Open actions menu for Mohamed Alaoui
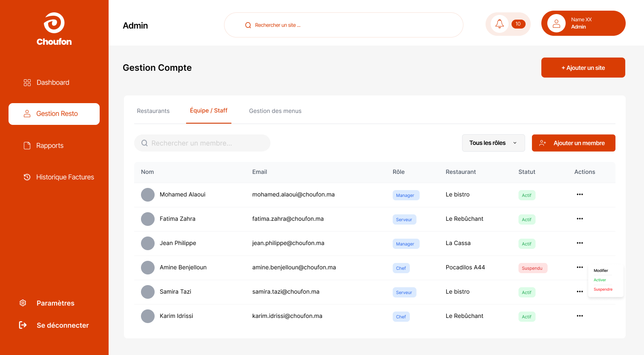Screen dimensions: 644x355 tap(580, 194)
